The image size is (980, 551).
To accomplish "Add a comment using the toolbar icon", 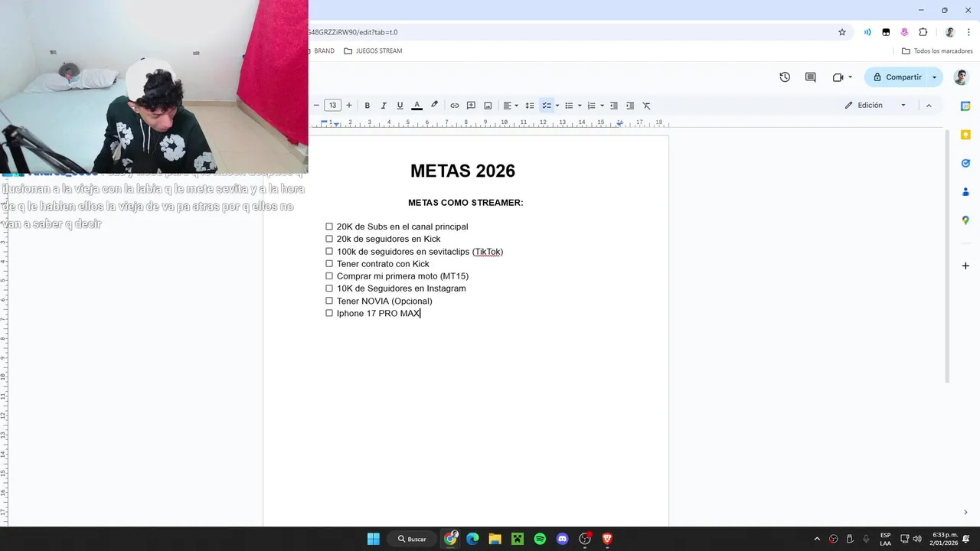I will click(471, 106).
